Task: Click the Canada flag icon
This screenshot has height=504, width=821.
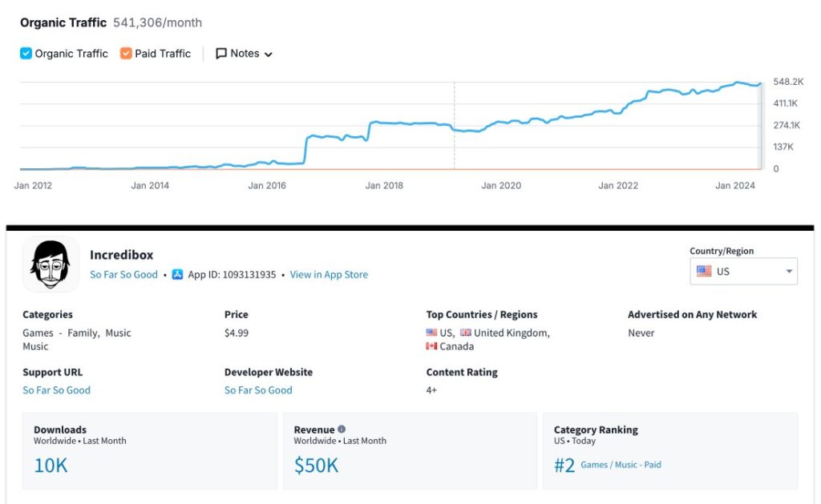Action: pos(431,347)
